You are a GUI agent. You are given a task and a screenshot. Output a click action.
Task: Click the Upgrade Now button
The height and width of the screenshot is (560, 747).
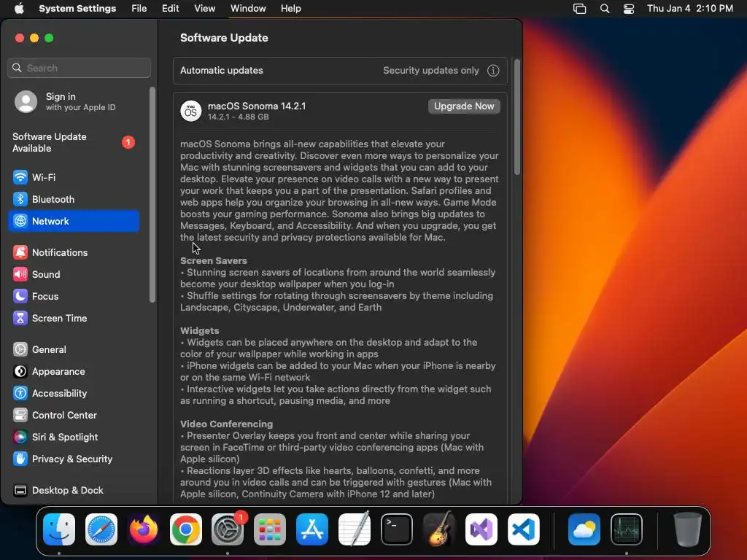click(464, 106)
